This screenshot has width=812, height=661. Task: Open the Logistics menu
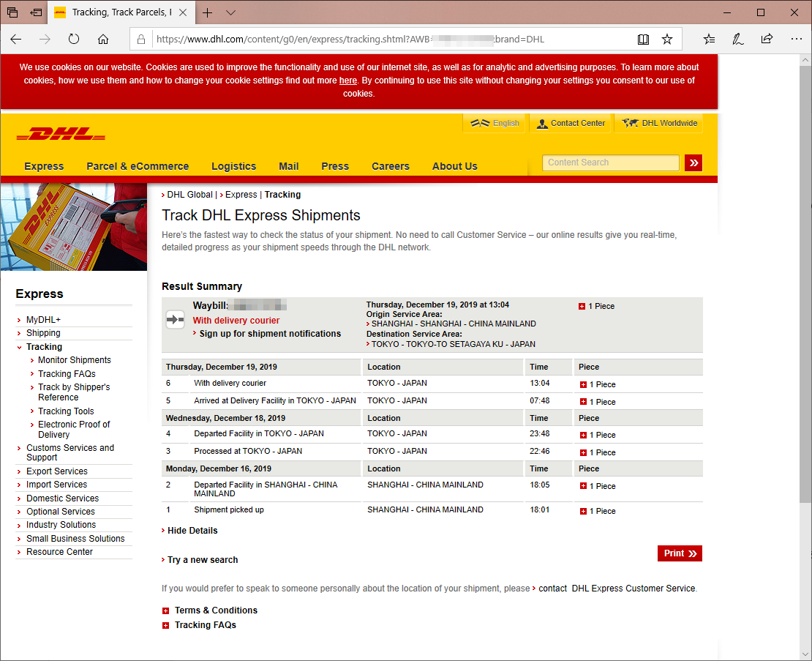click(233, 166)
